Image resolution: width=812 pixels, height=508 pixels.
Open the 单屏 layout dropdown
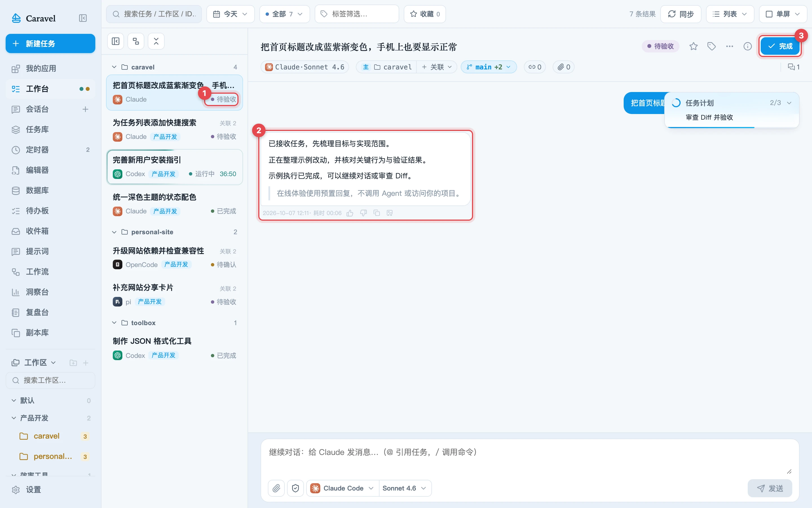783,14
